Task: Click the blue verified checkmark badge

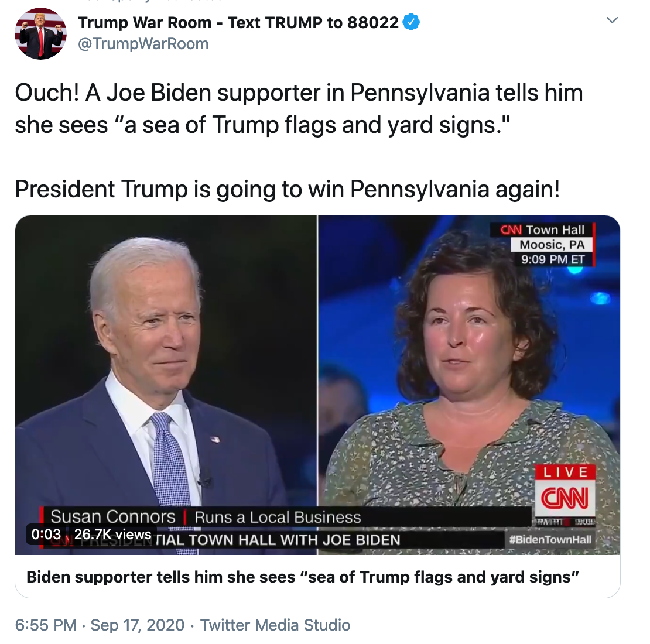Action: tap(411, 22)
